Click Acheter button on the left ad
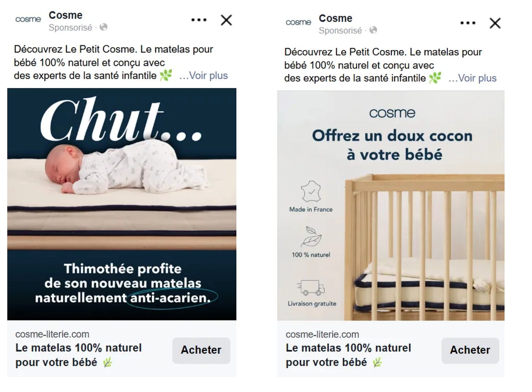This screenshot has height=392, width=532. coord(201,350)
